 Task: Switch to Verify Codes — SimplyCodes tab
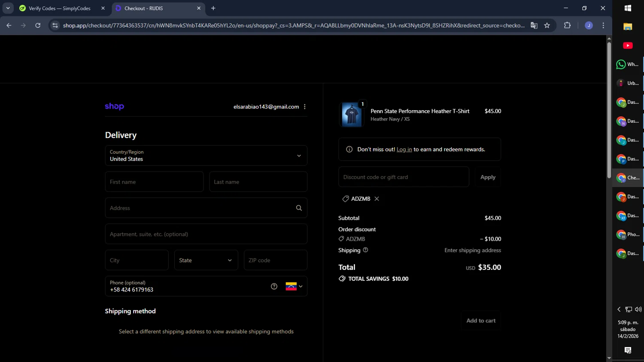(60, 9)
